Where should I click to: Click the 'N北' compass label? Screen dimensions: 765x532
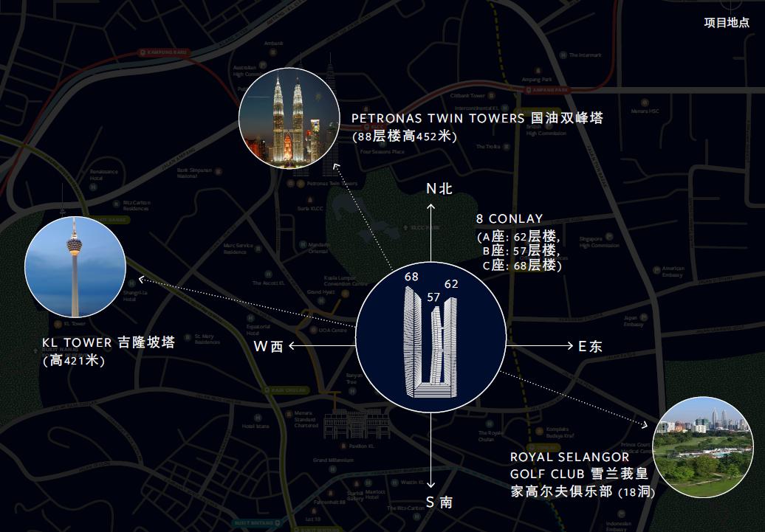(439, 189)
